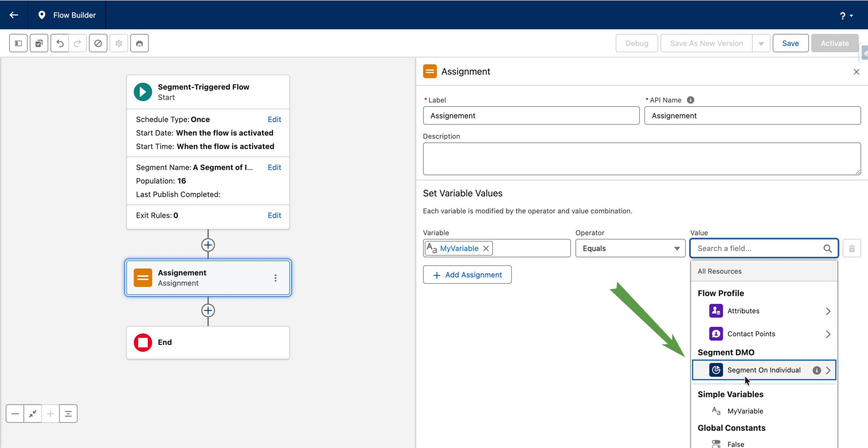The width and height of the screenshot is (868, 448).
Task: Open flow settings gear icon
Action: [119, 43]
